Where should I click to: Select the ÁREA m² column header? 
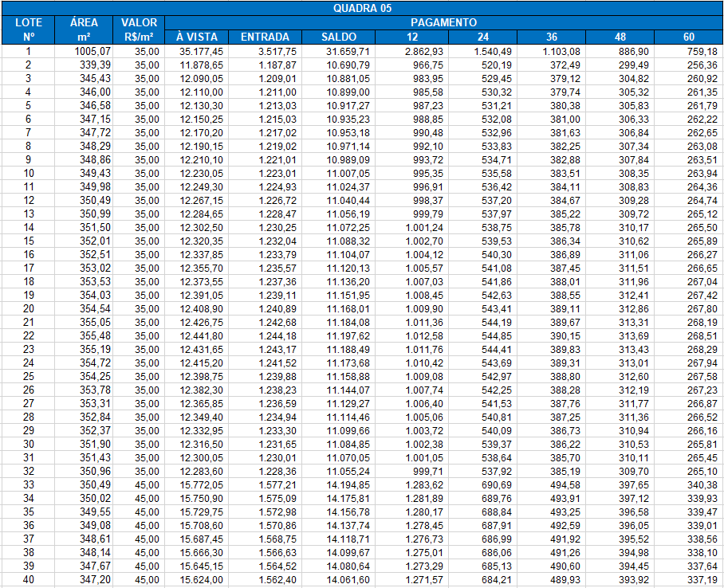(x=84, y=29)
